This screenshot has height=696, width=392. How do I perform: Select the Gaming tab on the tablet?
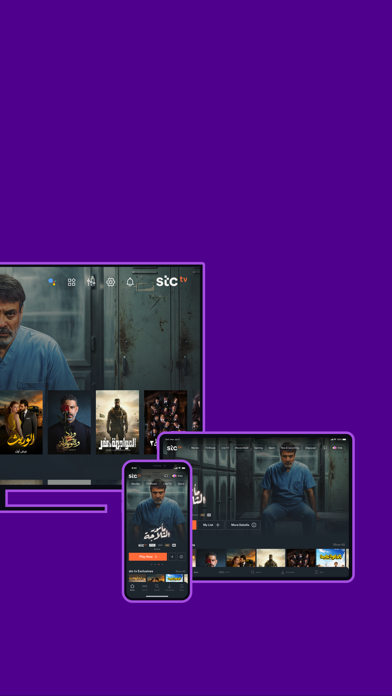(258, 448)
